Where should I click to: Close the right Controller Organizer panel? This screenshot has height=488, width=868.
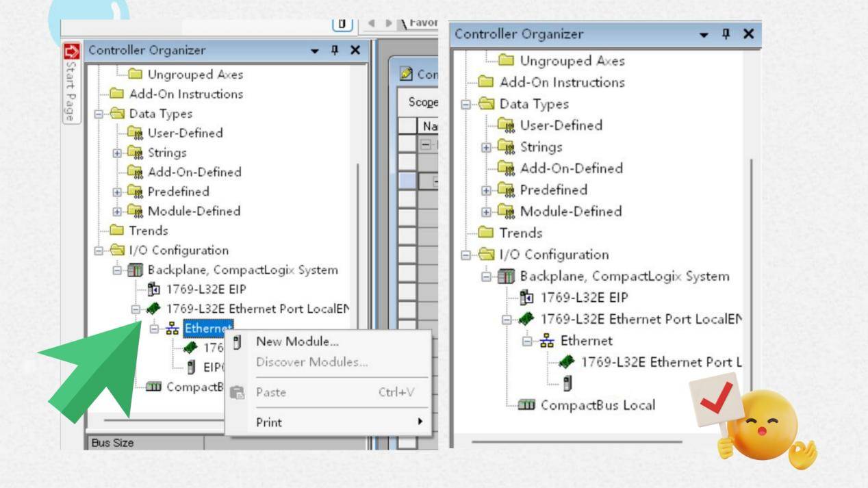(x=749, y=34)
